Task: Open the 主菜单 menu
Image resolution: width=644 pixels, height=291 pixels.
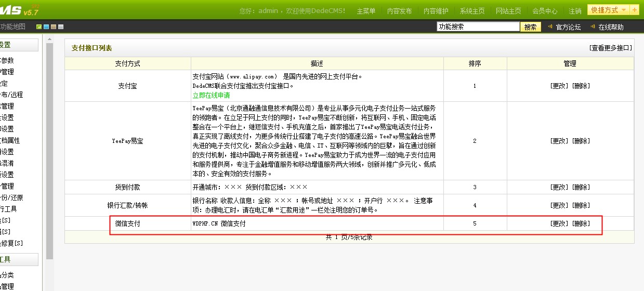Action: click(366, 11)
